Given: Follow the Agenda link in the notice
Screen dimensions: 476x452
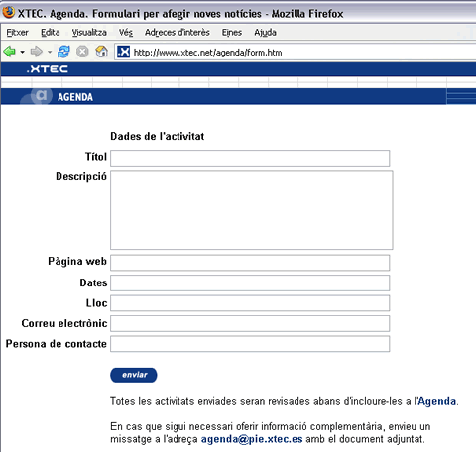Looking at the screenshot, I should 437,401.
